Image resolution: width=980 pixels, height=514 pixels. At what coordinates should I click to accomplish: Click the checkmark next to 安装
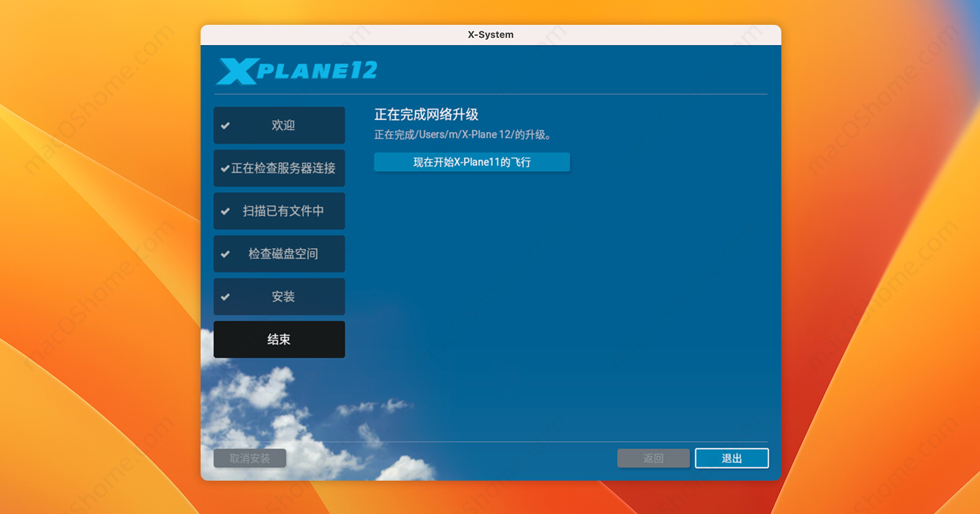tap(225, 297)
